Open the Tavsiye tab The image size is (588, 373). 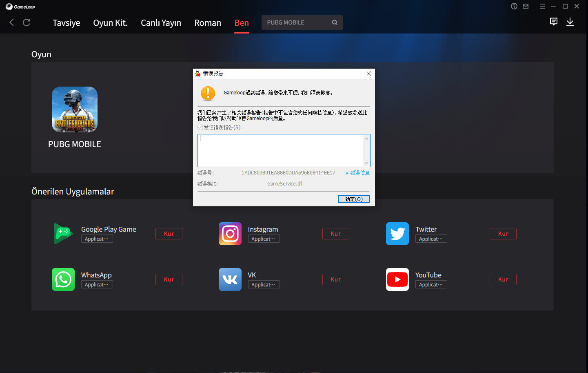tap(67, 23)
